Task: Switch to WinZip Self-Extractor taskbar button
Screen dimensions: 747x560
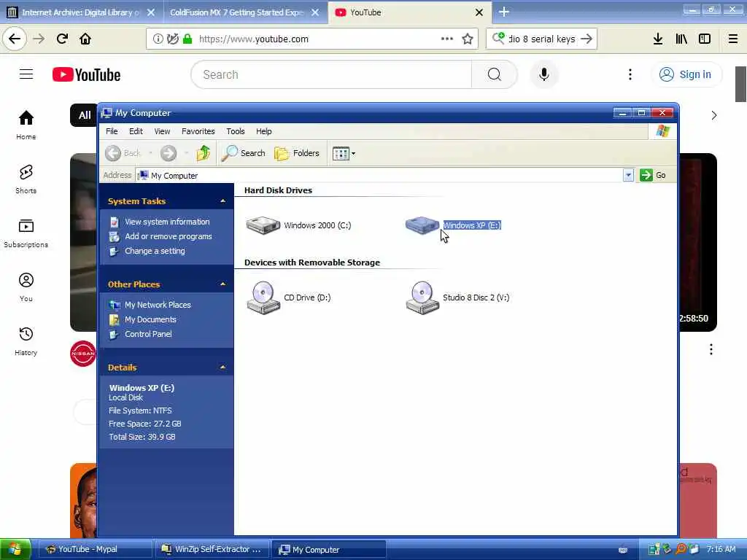Action: pyautogui.click(x=212, y=550)
